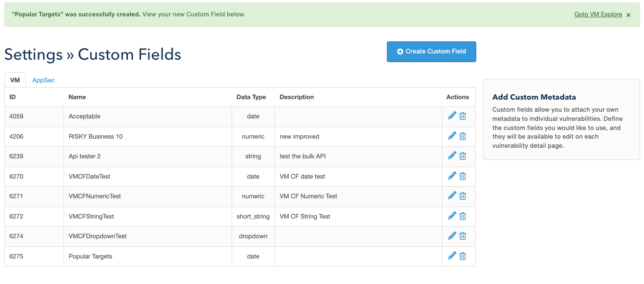Delete the VMCFNumericTest field
The width and height of the screenshot is (644, 284).
[x=462, y=195]
